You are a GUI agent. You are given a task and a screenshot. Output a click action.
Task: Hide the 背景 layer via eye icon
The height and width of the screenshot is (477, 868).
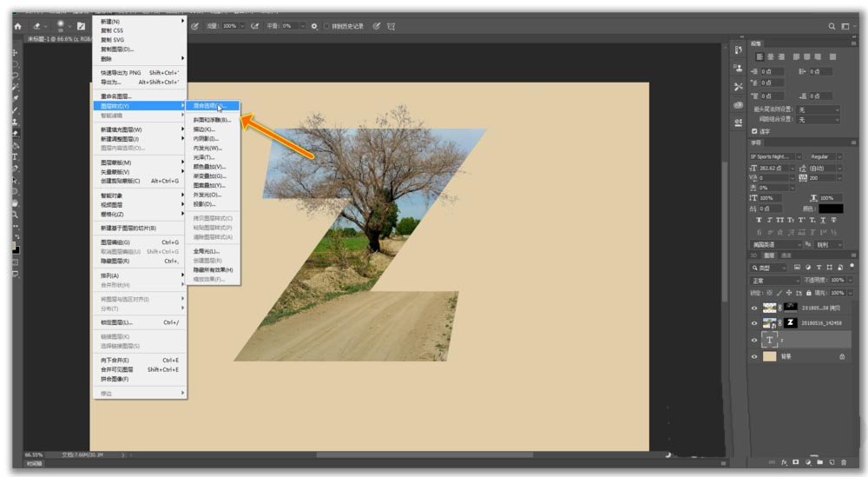point(754,356)
